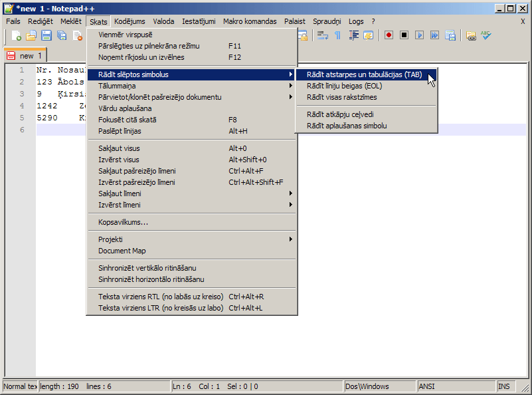Click the folder icon left of spell-check
The height and width of the screenshot is (395, 532).
pos(471,35)
